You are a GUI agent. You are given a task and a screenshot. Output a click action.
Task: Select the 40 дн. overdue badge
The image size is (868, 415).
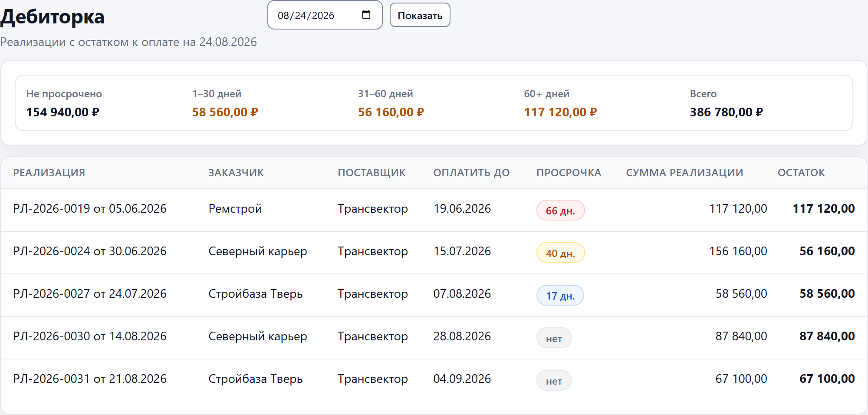pos(560,253)
